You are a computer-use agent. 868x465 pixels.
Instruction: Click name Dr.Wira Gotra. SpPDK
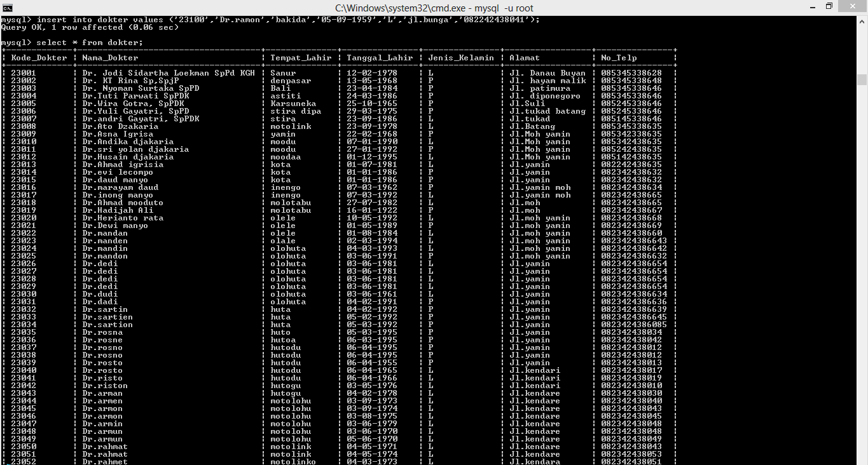(133, 104)
